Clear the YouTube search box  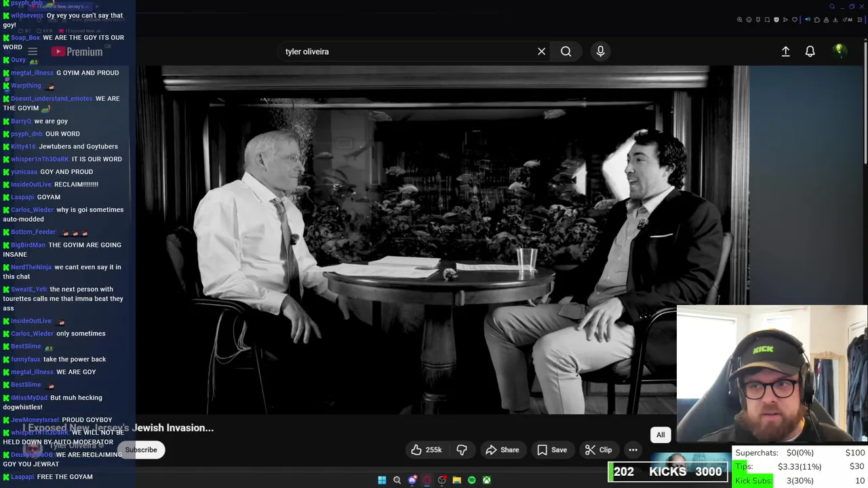541,52
